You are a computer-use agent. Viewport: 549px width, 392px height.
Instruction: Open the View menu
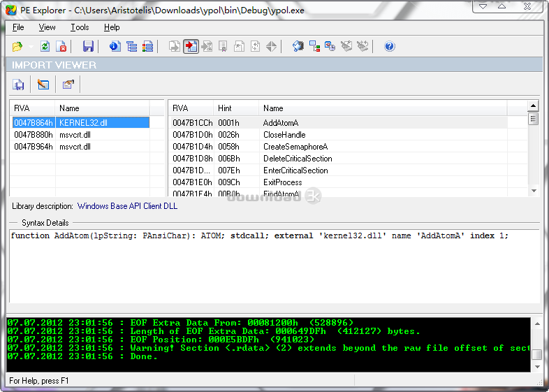pos(47,27)
